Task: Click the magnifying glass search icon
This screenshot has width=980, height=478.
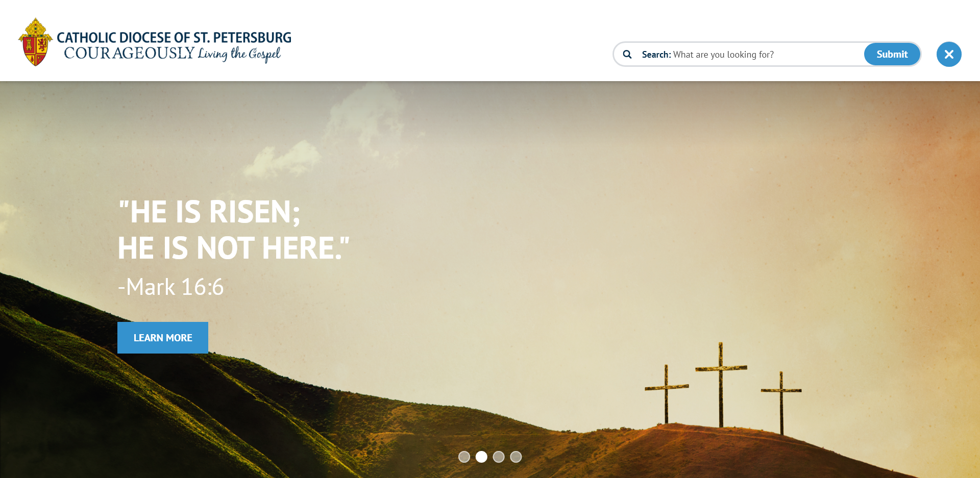Action: point(627,54)
